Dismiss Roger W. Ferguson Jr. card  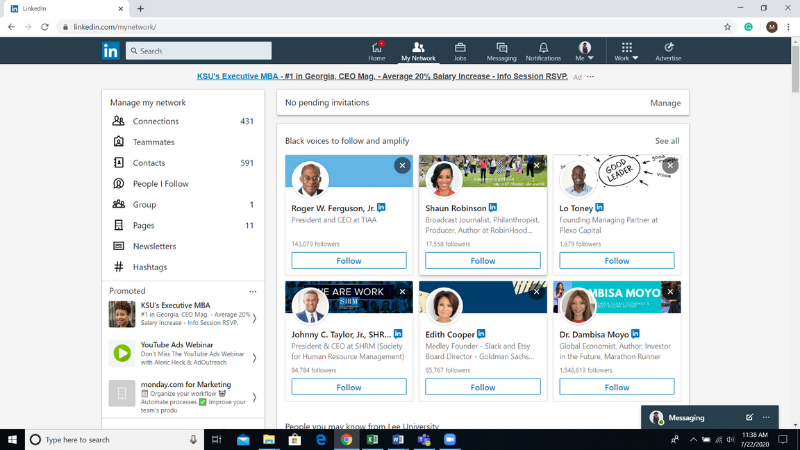(x=402, y=165)
